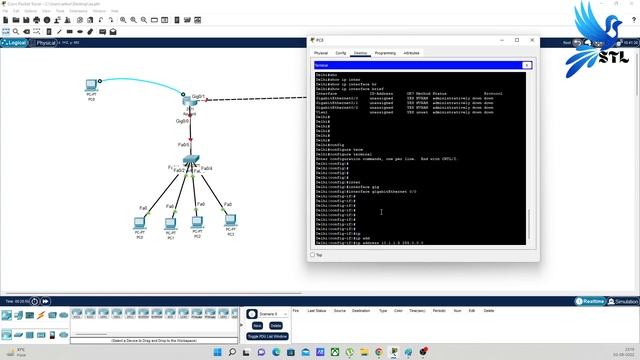Close the Terminal panel with X
640x360 pixels.
coord(527,65)
